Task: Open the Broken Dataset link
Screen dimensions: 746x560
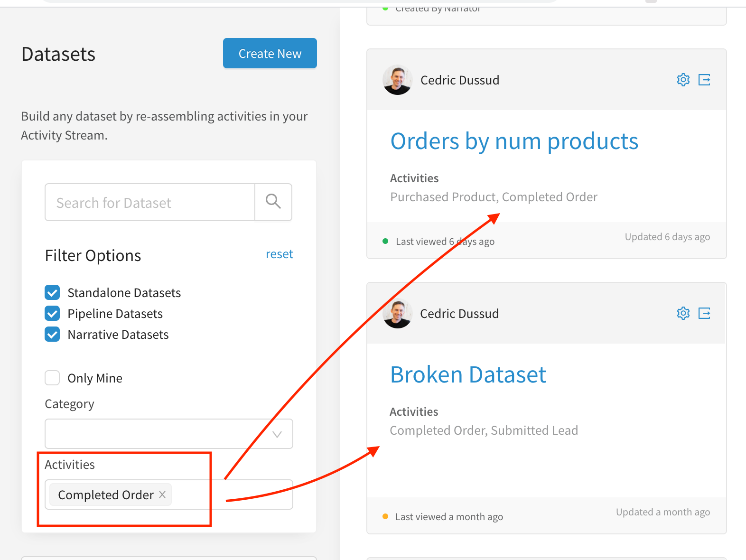Action: (x=468, y=375)
